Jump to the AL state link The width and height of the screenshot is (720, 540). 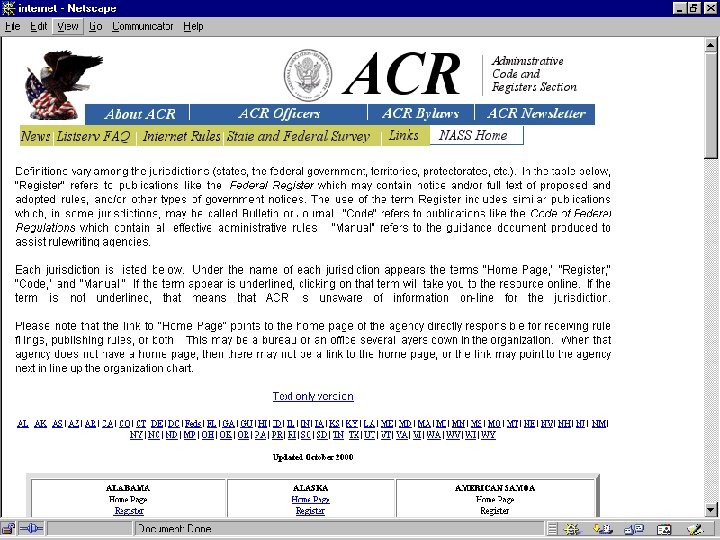[22, 423]
